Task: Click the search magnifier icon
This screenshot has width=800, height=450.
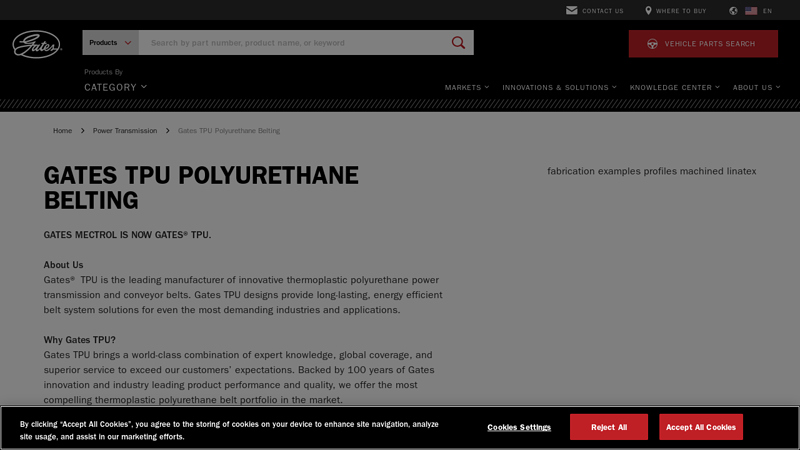Action: tap(458, 43)
